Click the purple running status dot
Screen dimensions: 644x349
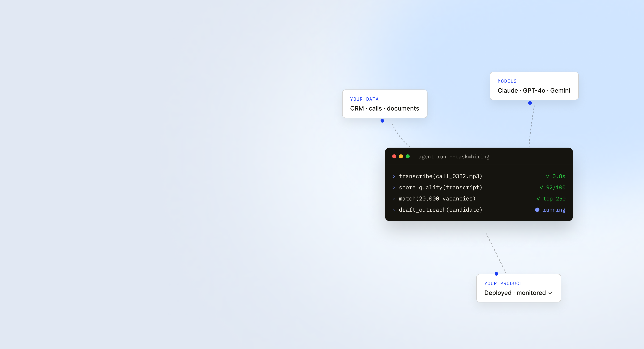[537, 210]
